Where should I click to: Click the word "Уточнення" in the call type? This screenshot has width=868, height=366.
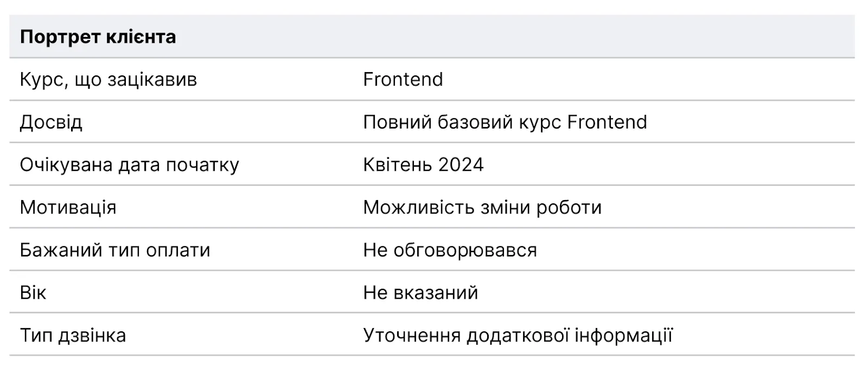point(411,336)
